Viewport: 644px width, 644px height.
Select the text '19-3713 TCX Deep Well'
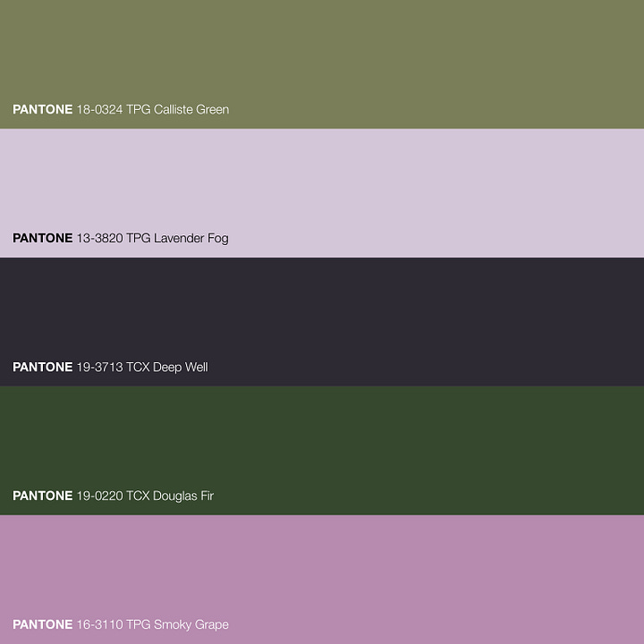click(142, 368)
